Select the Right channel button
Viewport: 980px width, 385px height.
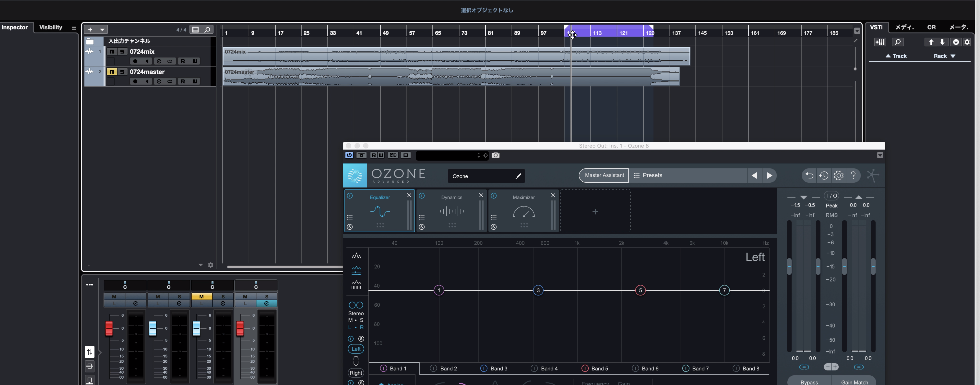[356, 373]
